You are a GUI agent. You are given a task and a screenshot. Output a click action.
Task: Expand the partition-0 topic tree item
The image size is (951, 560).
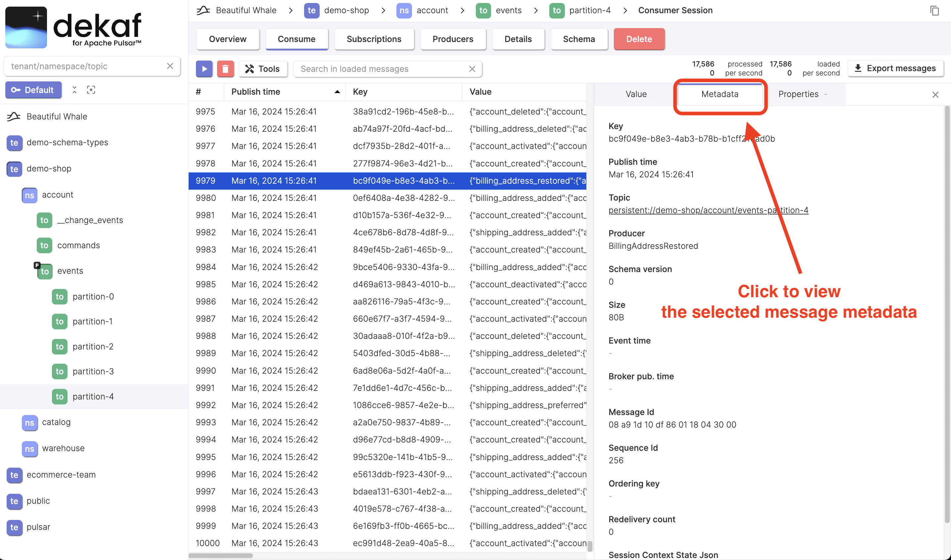tap(93, 296)
